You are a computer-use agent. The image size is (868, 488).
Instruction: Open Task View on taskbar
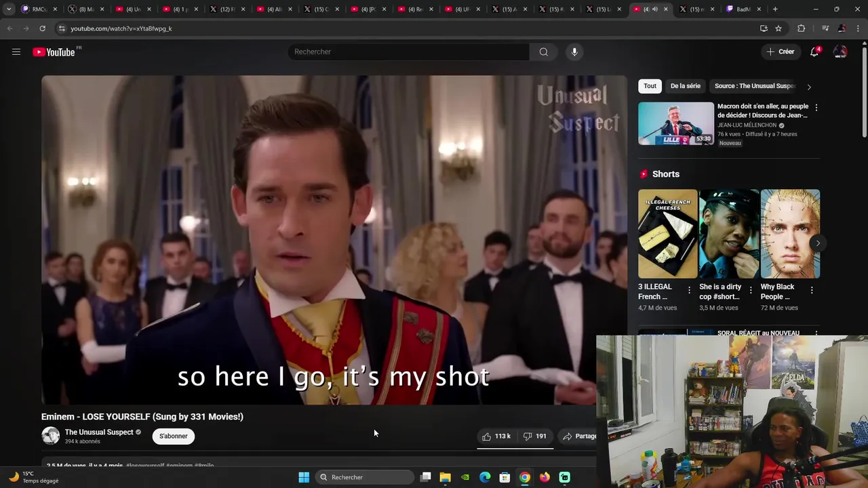pyautogui.click(x=425, y=477)
